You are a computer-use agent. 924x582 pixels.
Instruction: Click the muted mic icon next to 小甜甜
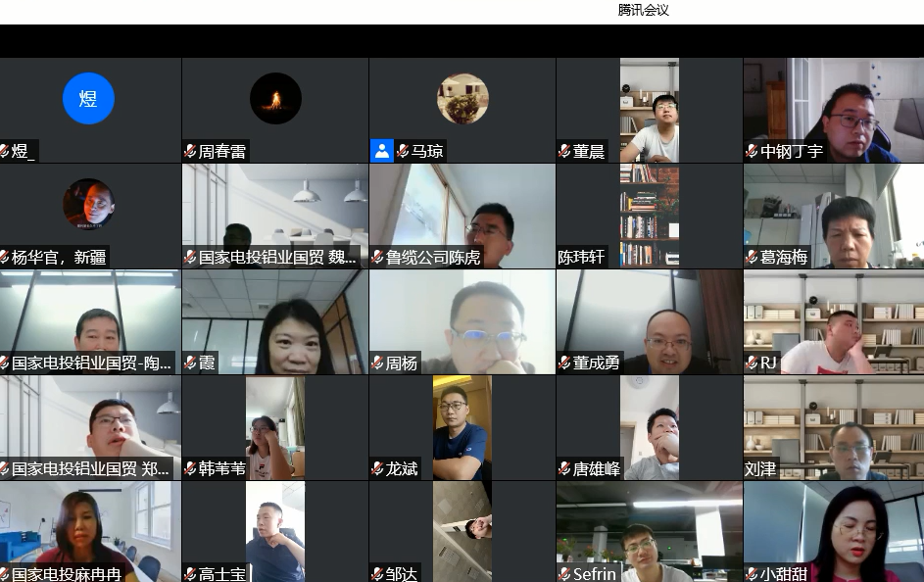click(x=752, y=574)
